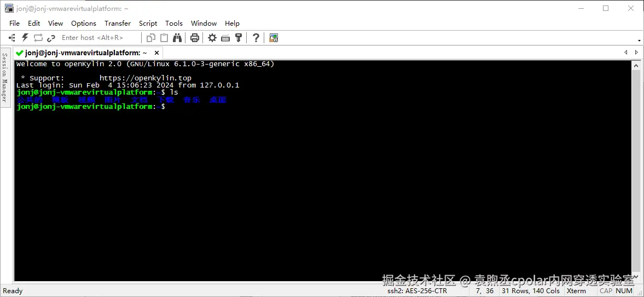Click the Ready status text
This screenshot has width=644, height=297.
13,291
